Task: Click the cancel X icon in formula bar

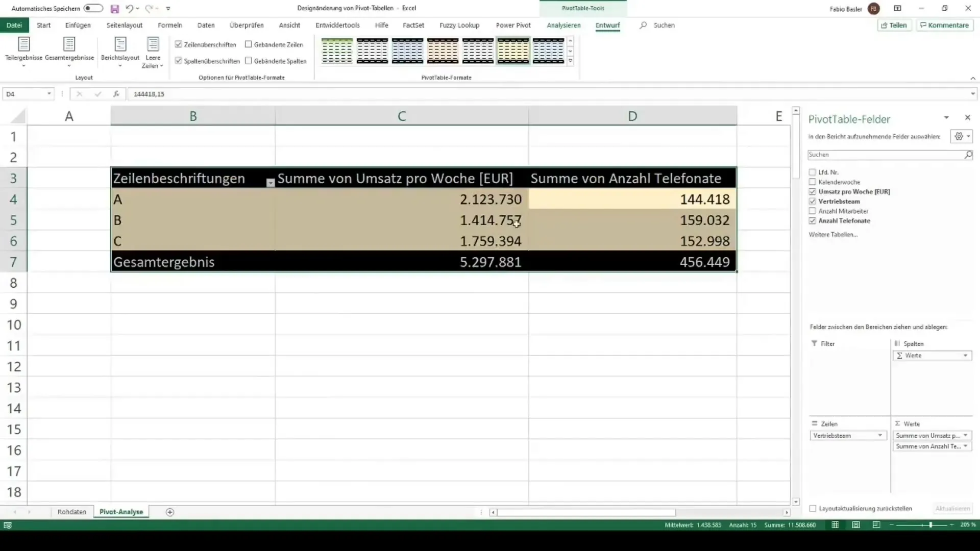Action: click(x=79, y=94)
